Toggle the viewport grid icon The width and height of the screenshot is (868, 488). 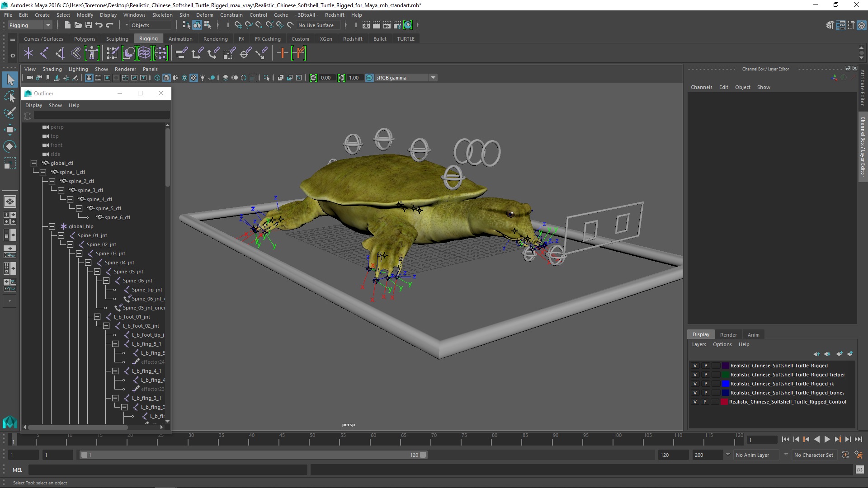click(89, 78)
